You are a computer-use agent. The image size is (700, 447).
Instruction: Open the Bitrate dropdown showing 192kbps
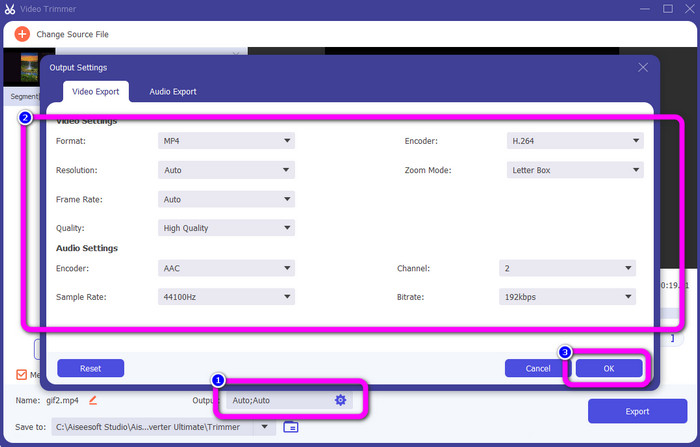[567, 297]
